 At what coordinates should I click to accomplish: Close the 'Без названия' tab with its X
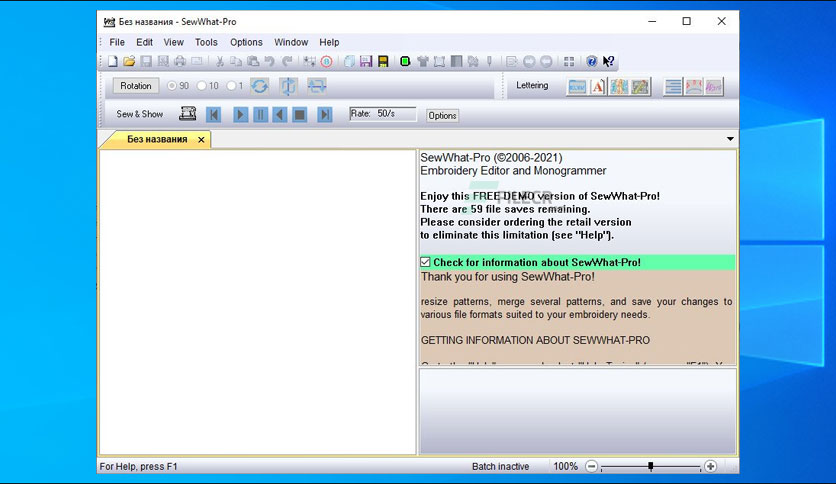(x=201, y=140)
